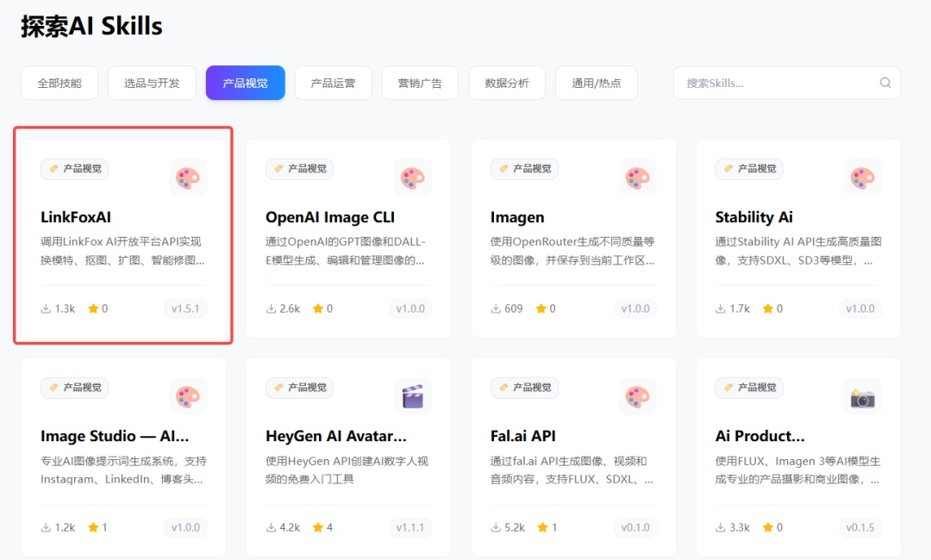Open the Ai Product... skill title
Viewport: 931px width, 560px height.
[760, 436]
